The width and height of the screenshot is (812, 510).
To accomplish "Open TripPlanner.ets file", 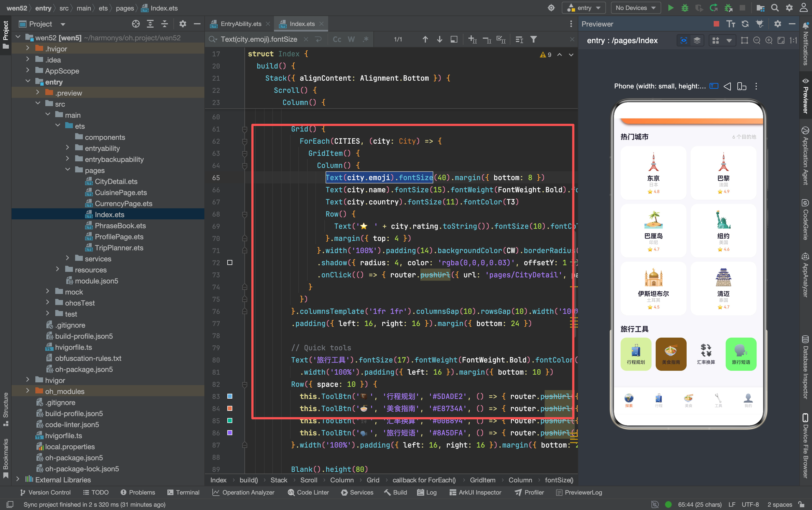I will 119,248.
